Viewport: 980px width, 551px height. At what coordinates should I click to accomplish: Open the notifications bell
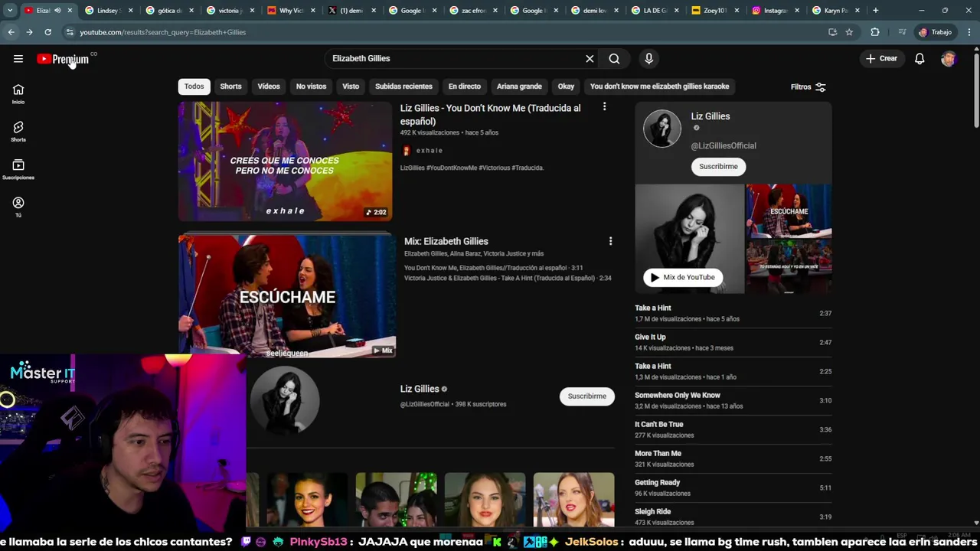coord(920,59)
